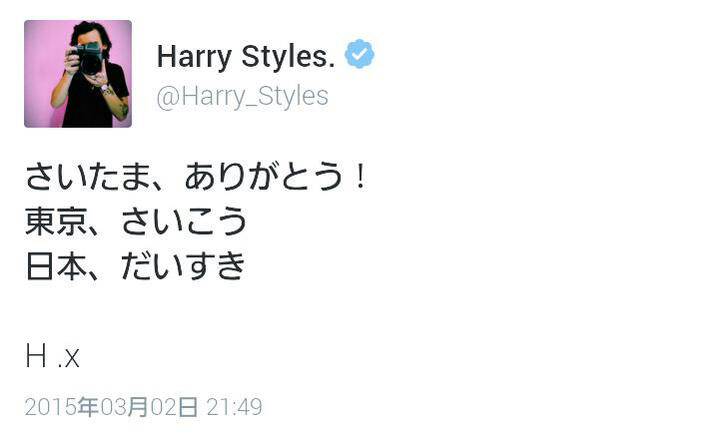Click the exclamation mark after ありがとう
719x438 pixels.
tap(361, 177)
